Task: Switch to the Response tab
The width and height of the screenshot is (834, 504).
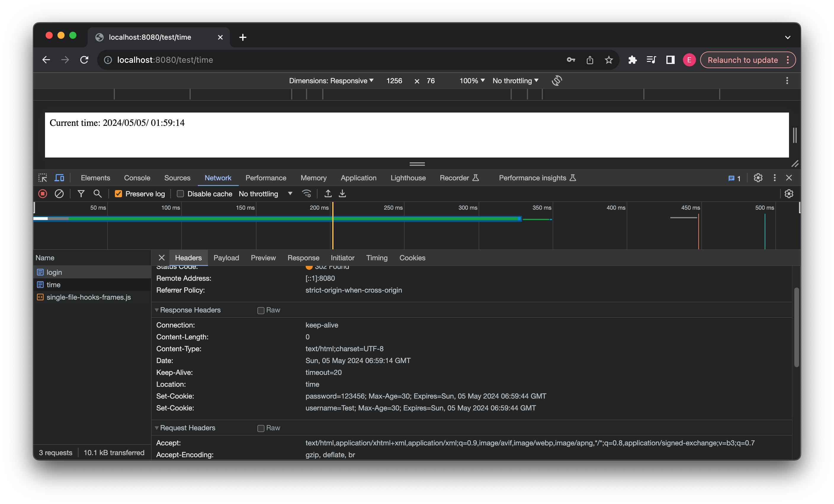Action: coord(303,257)
